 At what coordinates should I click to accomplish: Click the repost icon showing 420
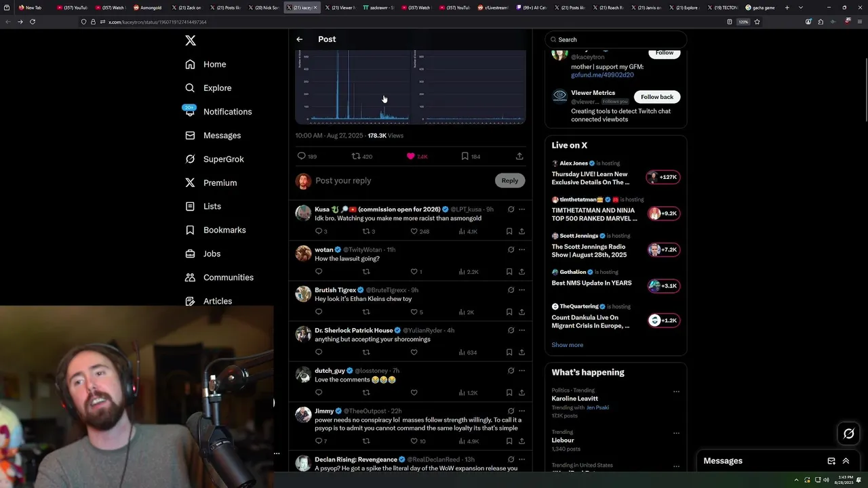coord(355,157)
